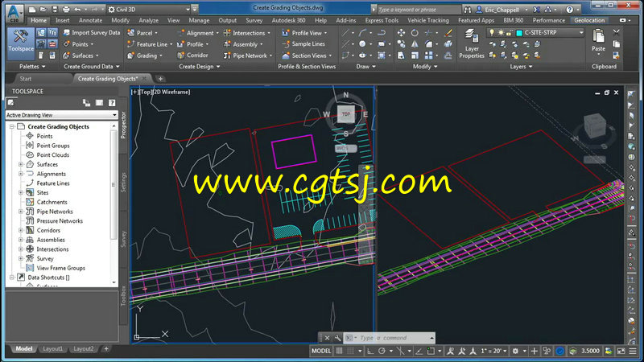This screenshot has width=644, height=362.
Task: Open command line customize wrench icon
Action: (x=337, y=338)
